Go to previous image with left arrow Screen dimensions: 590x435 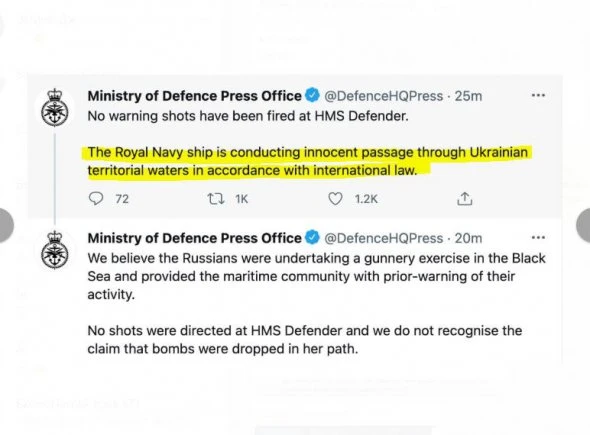(5, 225)
